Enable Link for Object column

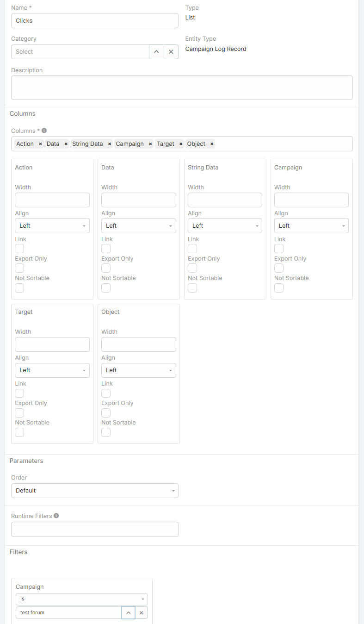click(106, 393)
